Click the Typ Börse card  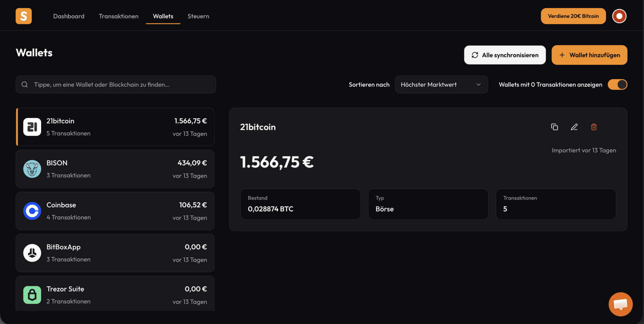(428, 204)
